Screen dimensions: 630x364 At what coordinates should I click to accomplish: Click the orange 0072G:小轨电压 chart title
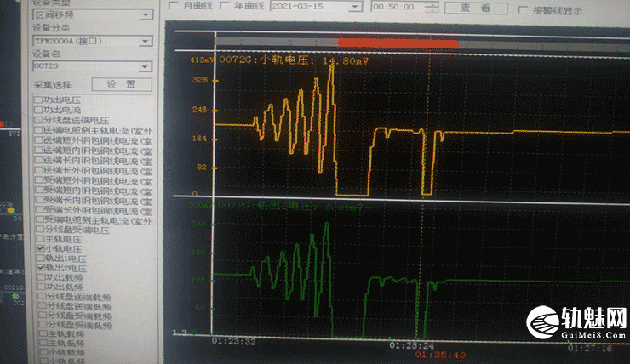294,60
